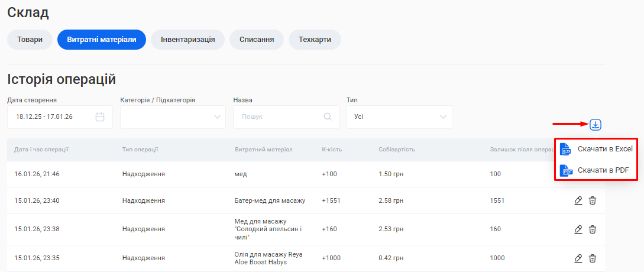644x272 pixels.
Task: Delete the Олія для масажу Reya row
Action: click(593, 258)
